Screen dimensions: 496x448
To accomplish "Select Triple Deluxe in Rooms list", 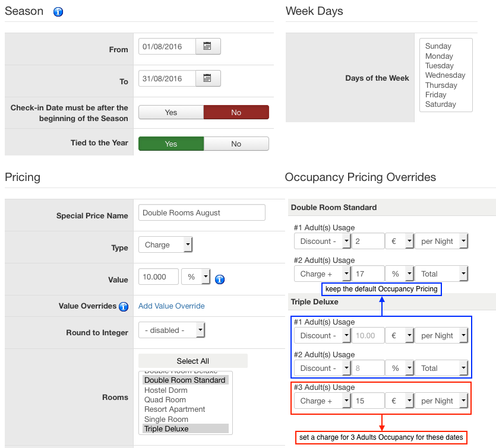I will click(x=185, y=429).
